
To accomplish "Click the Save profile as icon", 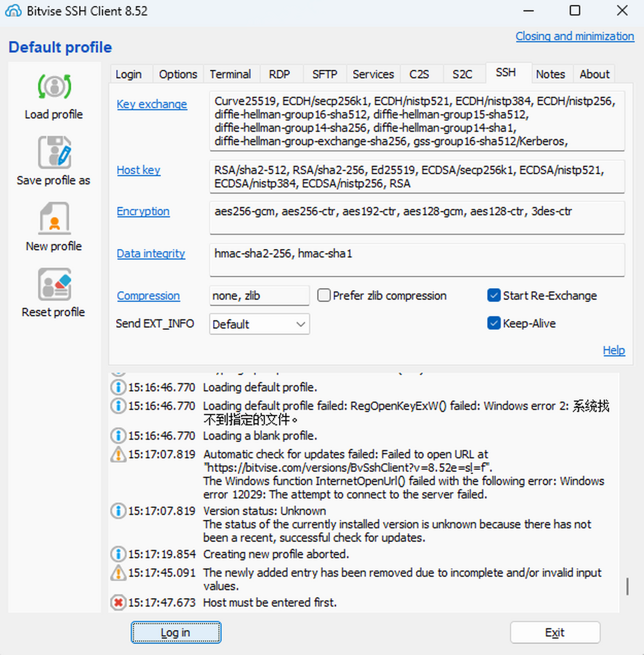I will (x=54, y=152).
